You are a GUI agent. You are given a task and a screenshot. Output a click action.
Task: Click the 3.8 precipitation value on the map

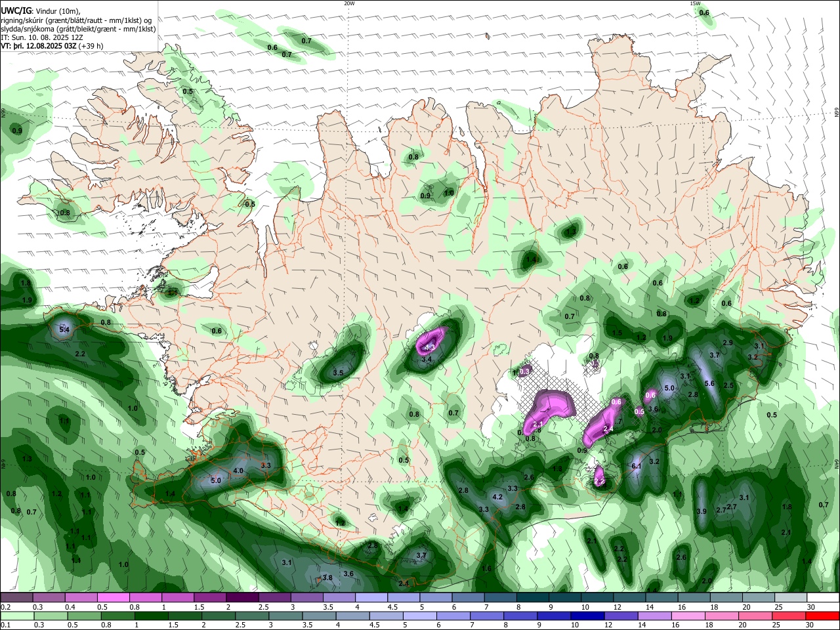pyautogui.click(x=327, y=577)
